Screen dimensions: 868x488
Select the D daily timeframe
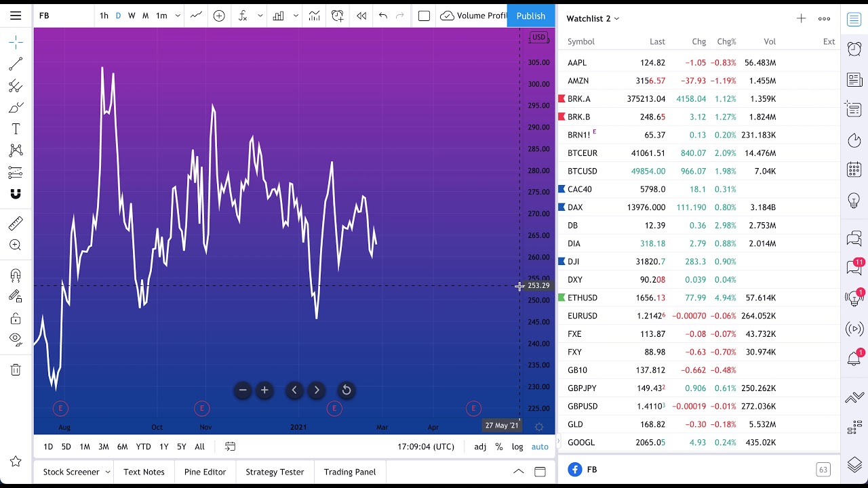[x=118, y=16]
